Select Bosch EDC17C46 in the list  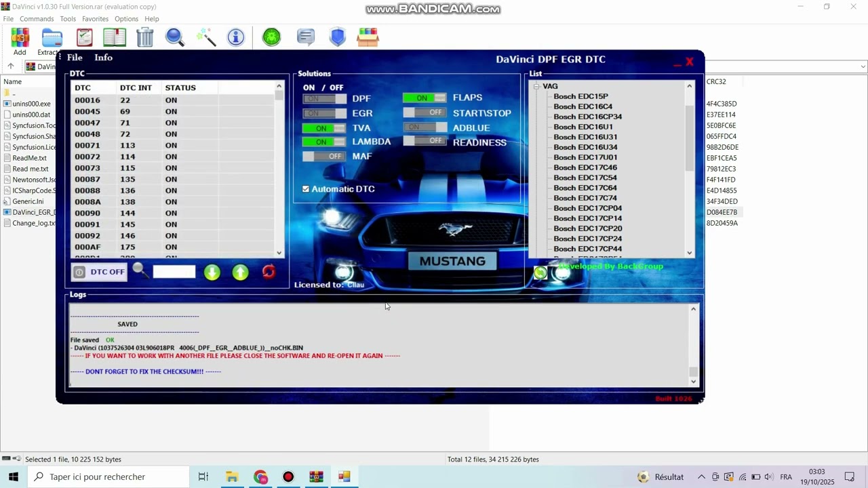(585, 167)
